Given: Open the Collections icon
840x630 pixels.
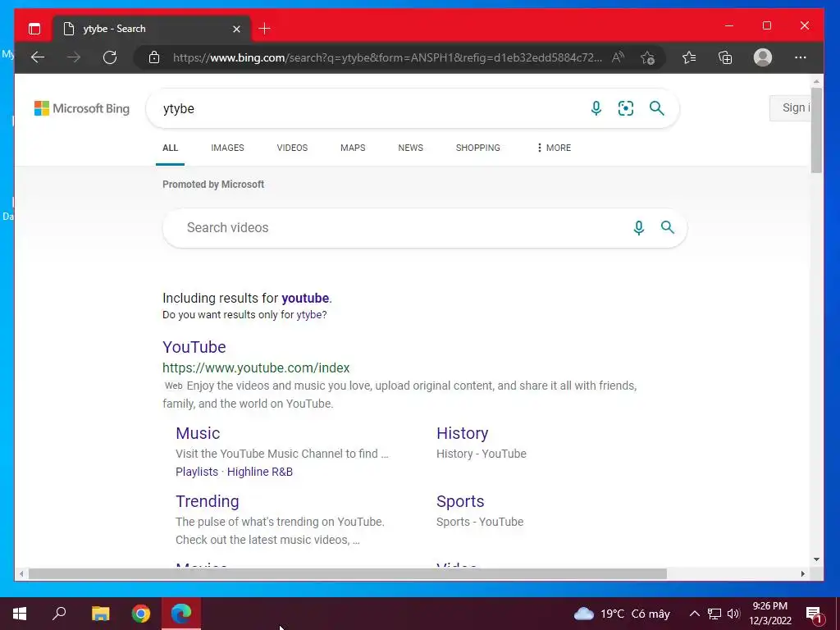Looking at the screenshot, I should [725, 57].
